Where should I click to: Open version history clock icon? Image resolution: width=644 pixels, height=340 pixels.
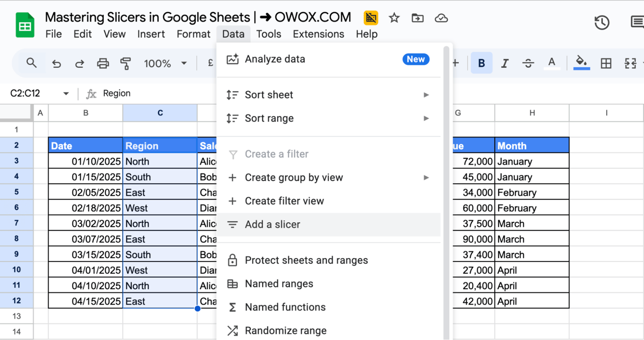click(602, 23)
